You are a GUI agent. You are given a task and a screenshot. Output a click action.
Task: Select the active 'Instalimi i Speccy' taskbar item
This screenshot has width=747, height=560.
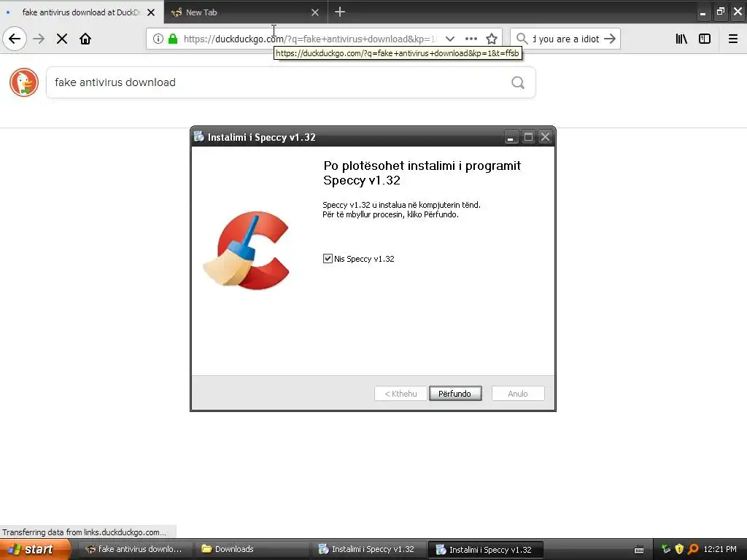[486, 549]
